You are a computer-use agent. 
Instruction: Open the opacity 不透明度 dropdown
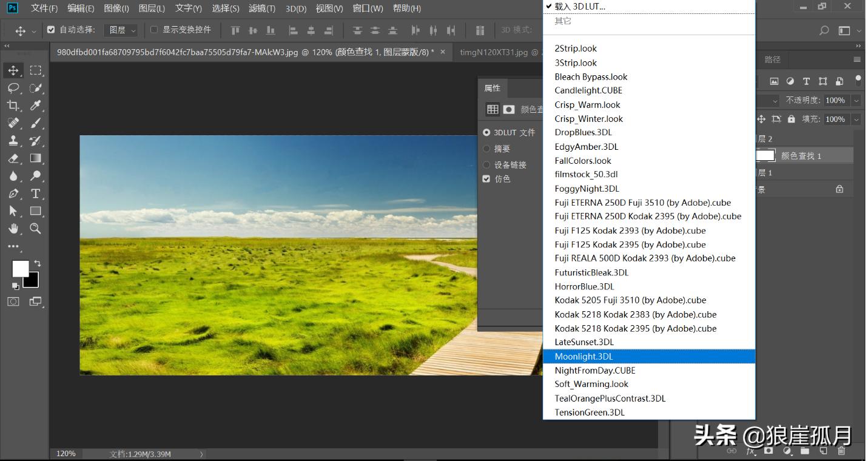[x=856, y=101]
